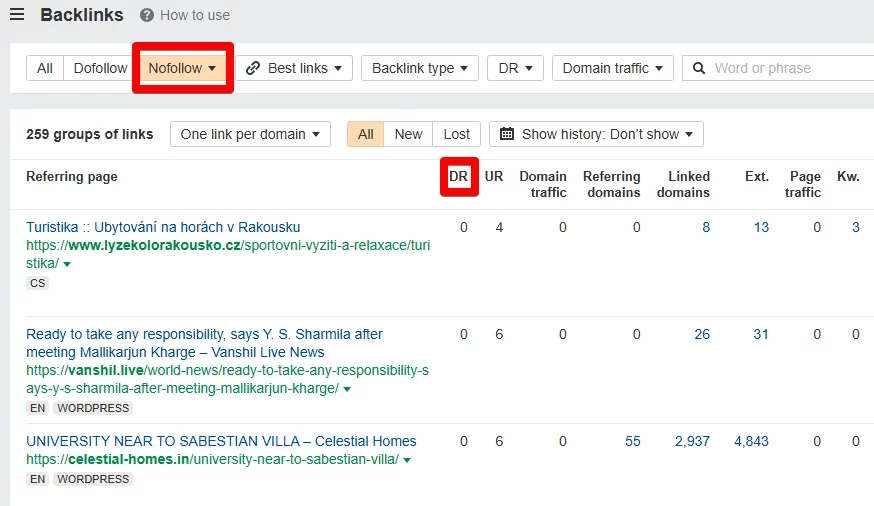Expand the lyzekolorakousko.cz URL arrow

pos(67,264)
